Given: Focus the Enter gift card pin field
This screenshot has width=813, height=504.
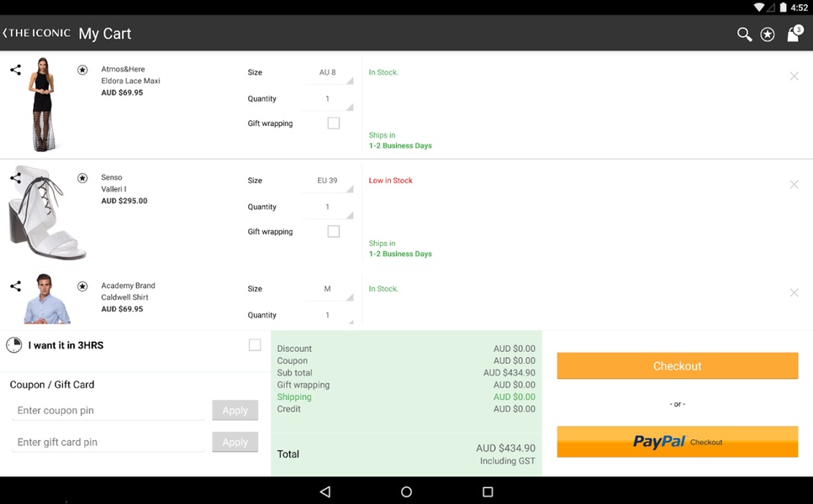Looking at the screenshot, I should click(108, 442).
